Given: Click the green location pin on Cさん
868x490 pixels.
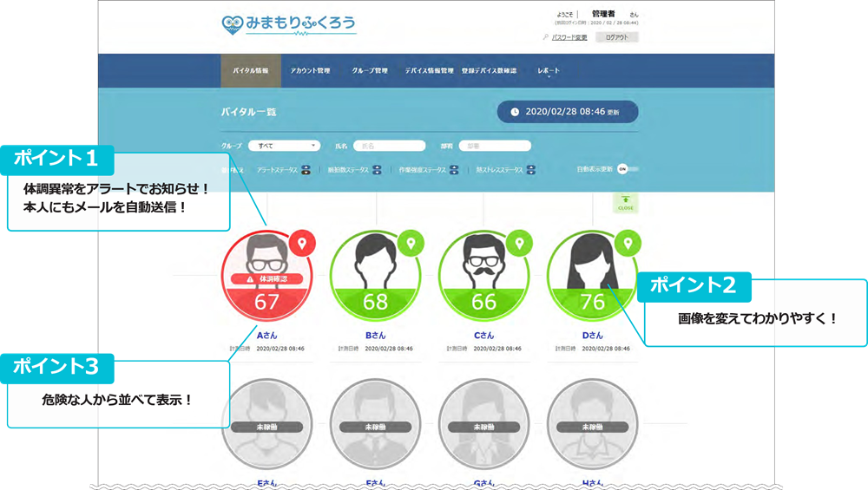Looking at the screenshot, I should pos(519,243).
